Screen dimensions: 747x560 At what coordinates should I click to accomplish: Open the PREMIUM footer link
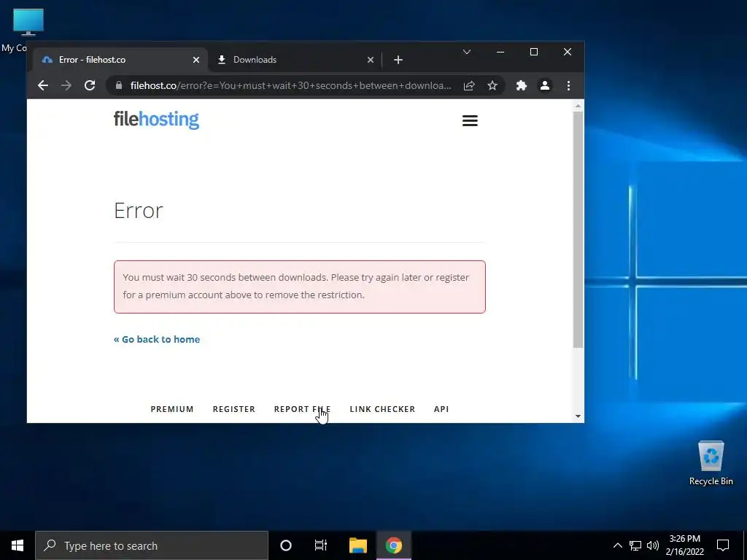(x=172, y=409)
